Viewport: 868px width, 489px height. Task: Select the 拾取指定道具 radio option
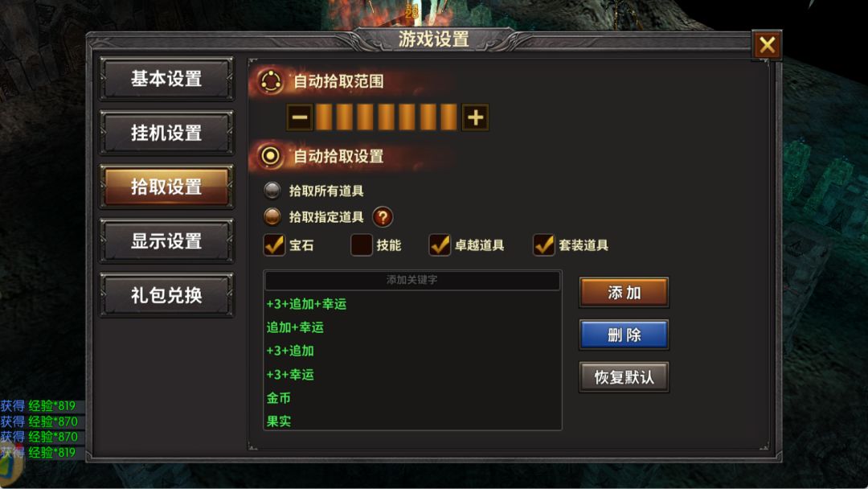pos(272,217)
